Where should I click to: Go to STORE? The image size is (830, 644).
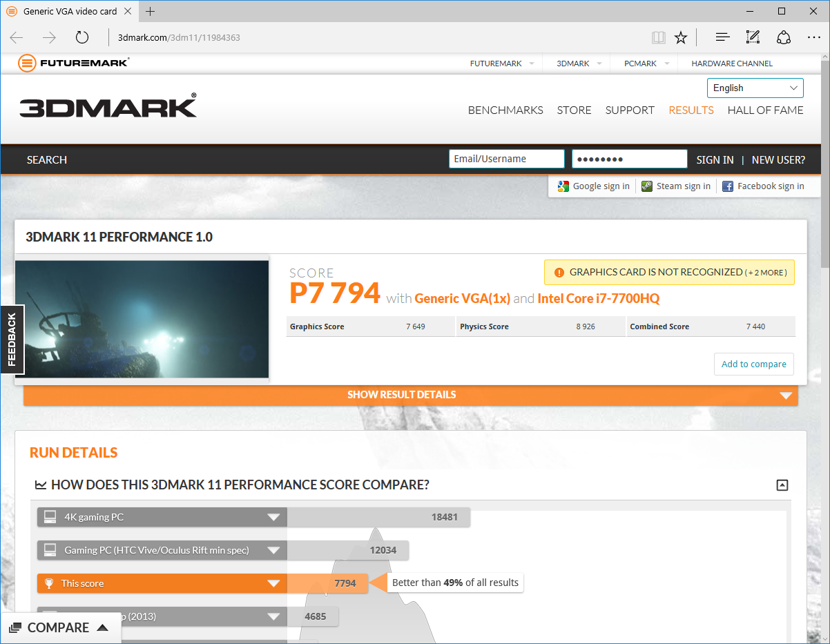(575, 110)
